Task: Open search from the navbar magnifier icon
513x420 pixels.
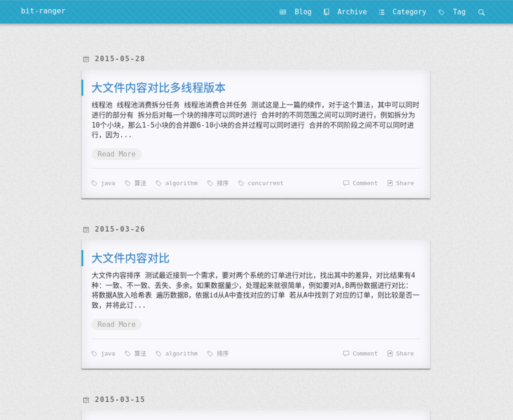Action: tap(482, 12)
